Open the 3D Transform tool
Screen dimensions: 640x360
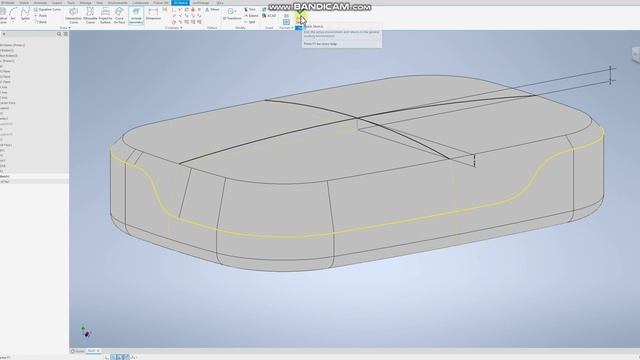click(232, 14)
